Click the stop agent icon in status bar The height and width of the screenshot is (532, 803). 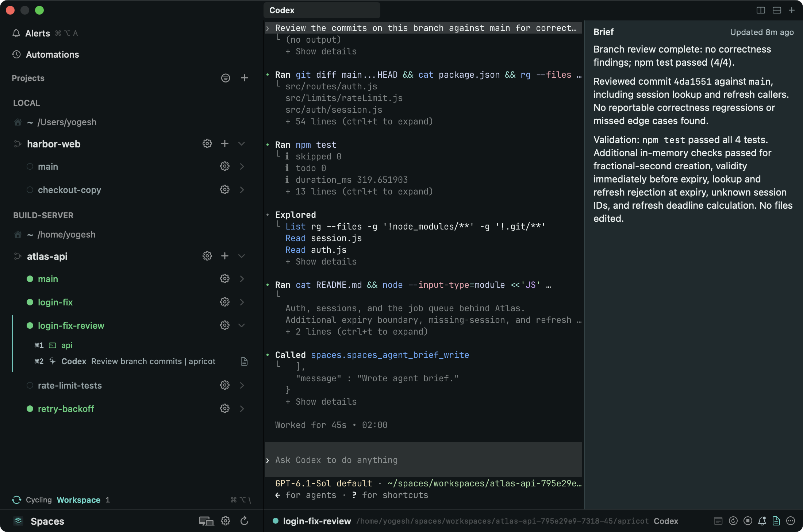[x=748, y=521]
